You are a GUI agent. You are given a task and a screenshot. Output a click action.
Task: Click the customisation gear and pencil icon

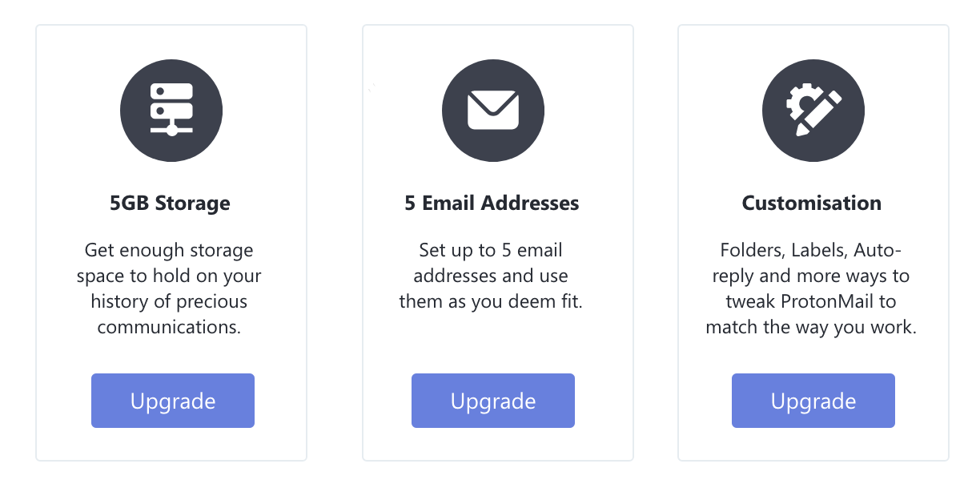point(813,111)
